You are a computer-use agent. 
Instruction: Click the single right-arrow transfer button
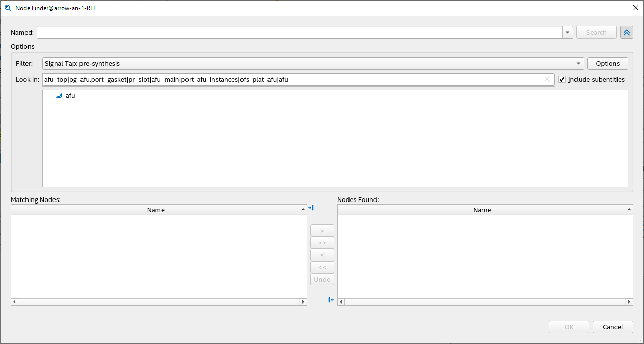tap(322, 230)
